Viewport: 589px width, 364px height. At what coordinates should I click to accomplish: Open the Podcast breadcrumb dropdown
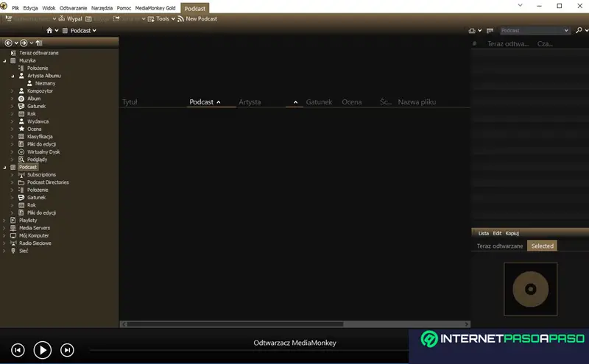(x=94, y=30)
